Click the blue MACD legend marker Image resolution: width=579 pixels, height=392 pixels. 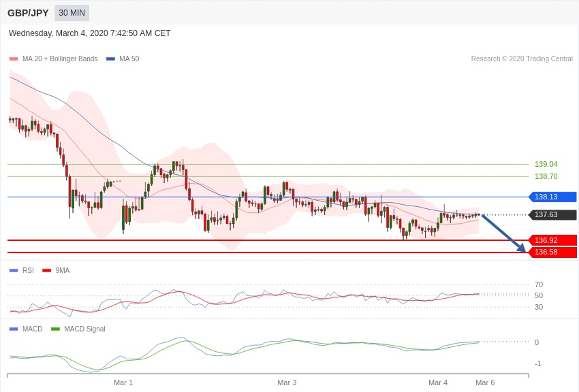(x=14, y=329)
